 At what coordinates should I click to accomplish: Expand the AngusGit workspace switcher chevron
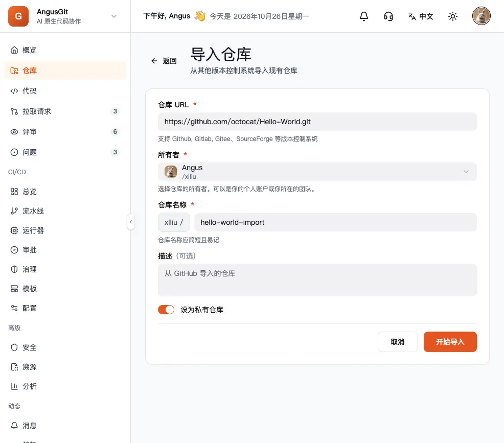pos(114,16)
